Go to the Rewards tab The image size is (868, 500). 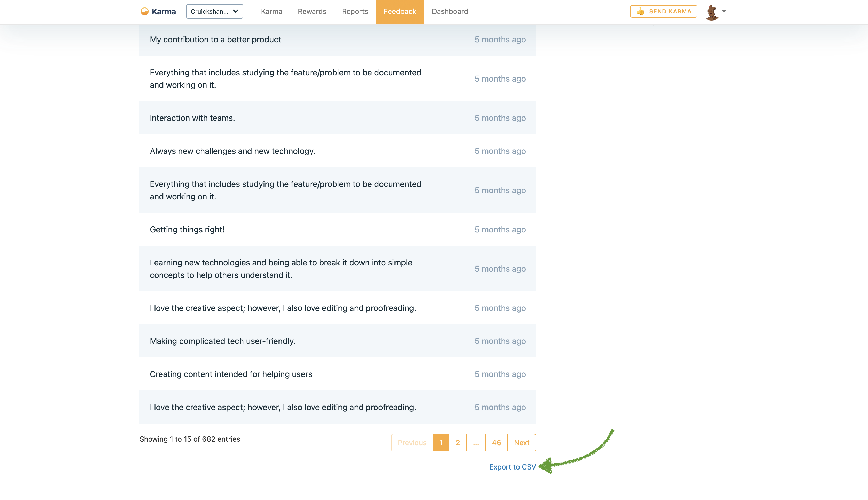click(312, 12)
